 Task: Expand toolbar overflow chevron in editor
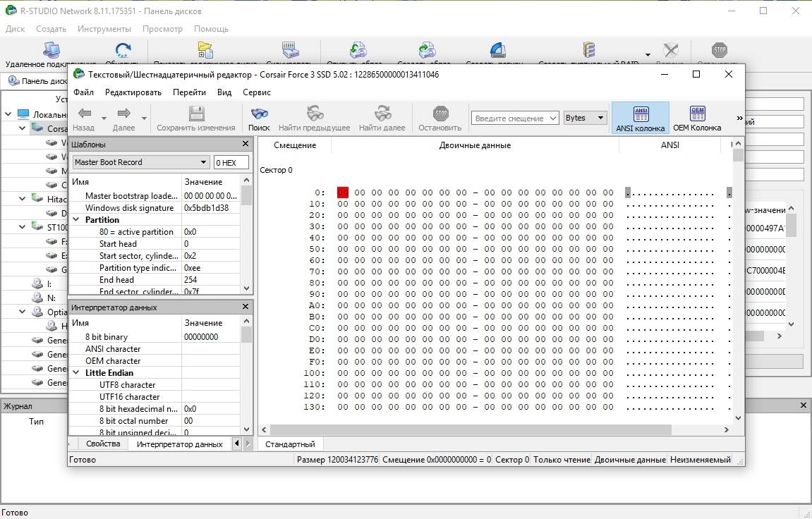(739, 118)
